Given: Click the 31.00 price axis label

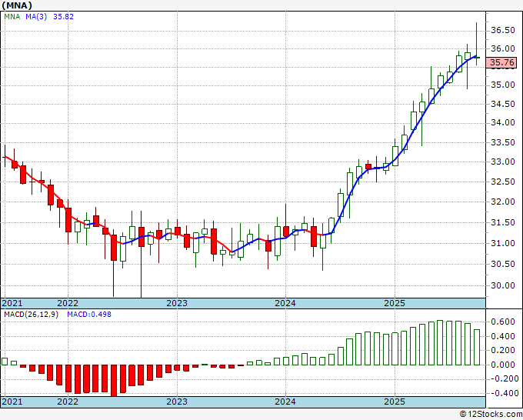Looking at the screenshot, I should click(503, 243).
